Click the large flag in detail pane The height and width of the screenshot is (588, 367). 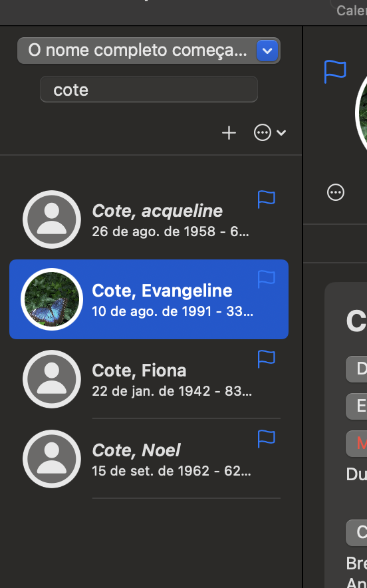pyautogui.click(x=335, y=71)
